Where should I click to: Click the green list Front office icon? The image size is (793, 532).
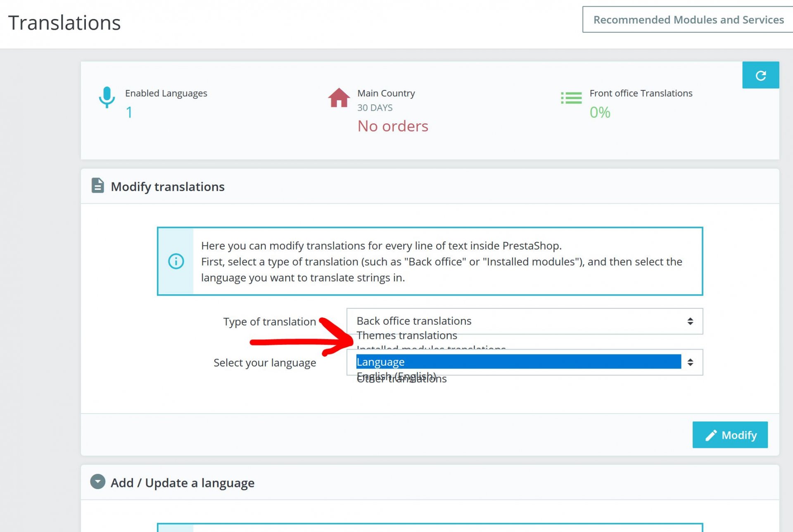click(571, 98)
